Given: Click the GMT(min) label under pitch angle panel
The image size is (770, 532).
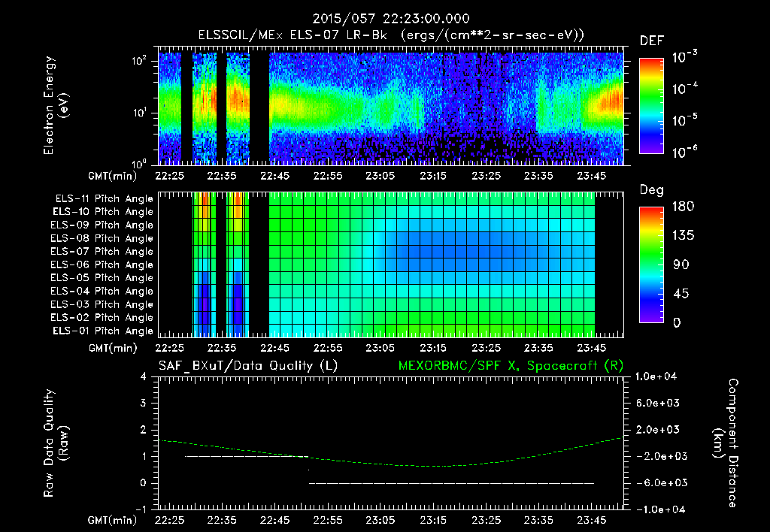Looking at the screenshot, I should coord(113,348).
